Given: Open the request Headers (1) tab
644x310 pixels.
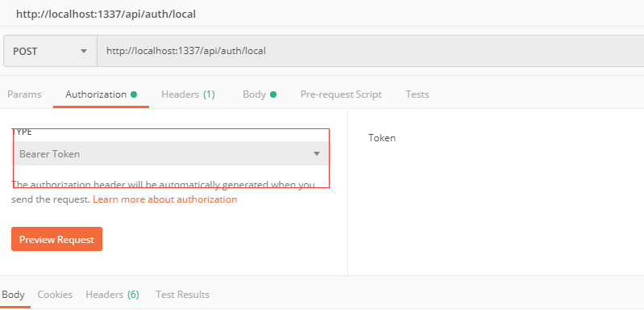Looking at the screenshot, I should pos(188,94).
